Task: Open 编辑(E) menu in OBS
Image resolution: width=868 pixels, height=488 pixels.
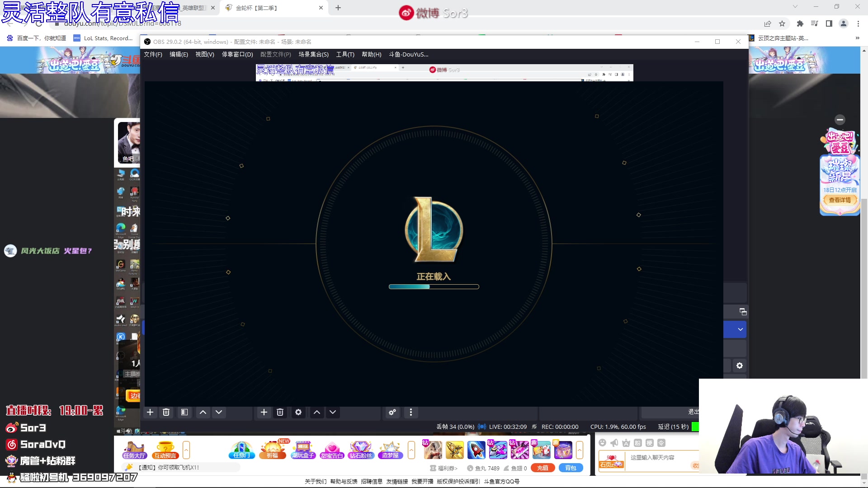Action: (x=179, y=54)
